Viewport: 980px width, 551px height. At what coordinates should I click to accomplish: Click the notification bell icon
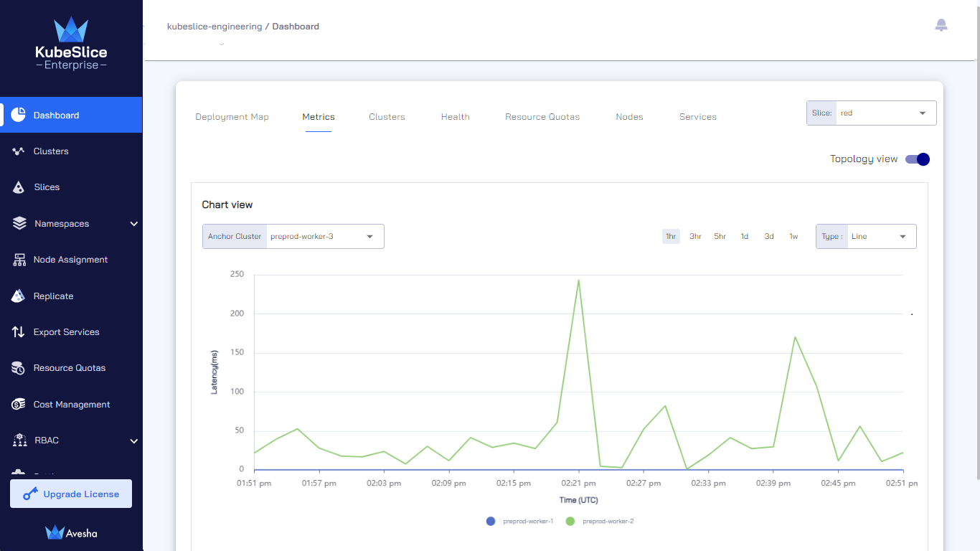tap(941, 25)
